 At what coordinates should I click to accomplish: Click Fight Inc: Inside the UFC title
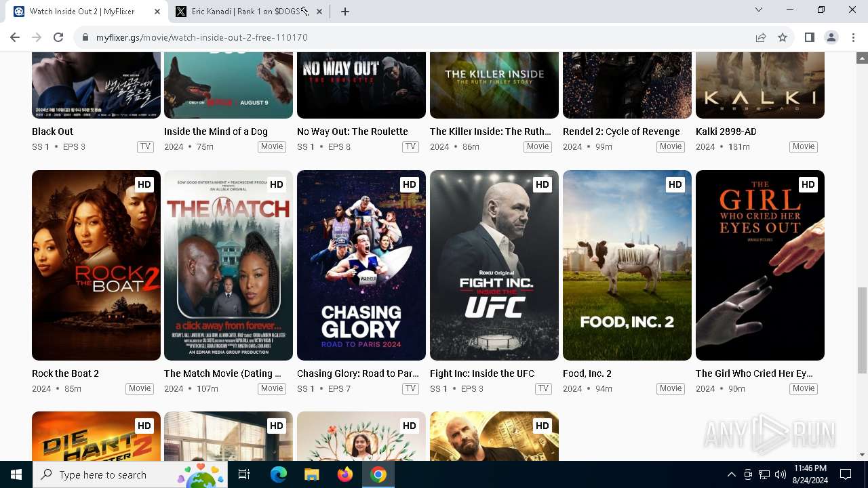482,373
